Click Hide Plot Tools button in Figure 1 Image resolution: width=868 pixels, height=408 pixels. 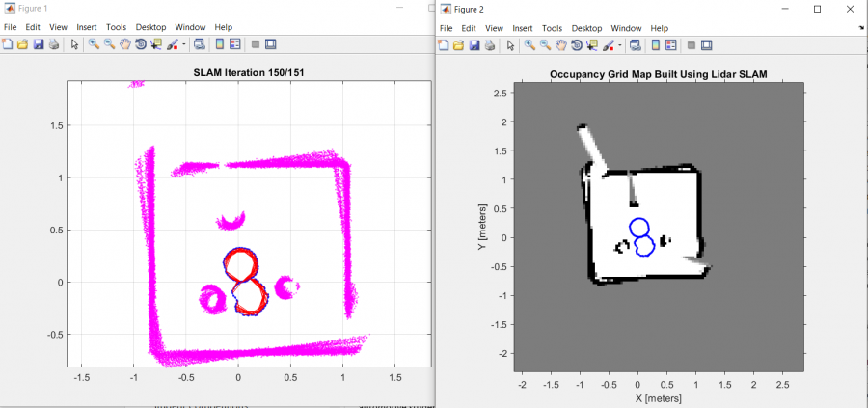pyautogui.click(x=255, y=44)
